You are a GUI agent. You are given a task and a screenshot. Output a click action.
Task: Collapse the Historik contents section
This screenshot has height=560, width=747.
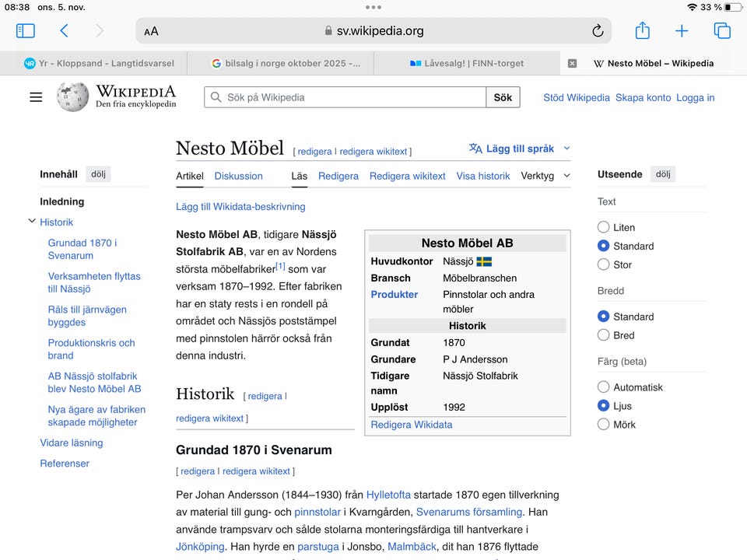32,221
